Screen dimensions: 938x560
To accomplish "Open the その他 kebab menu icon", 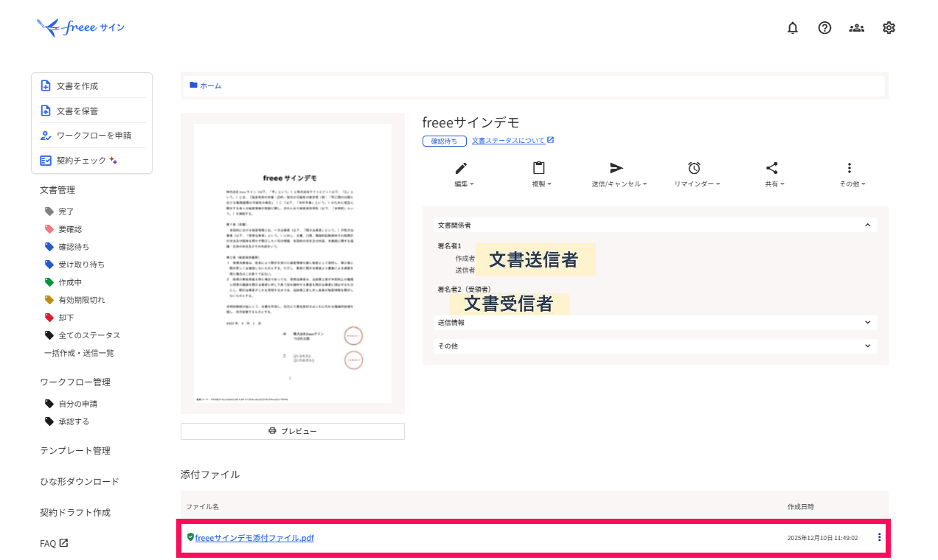I will [850, 168].
